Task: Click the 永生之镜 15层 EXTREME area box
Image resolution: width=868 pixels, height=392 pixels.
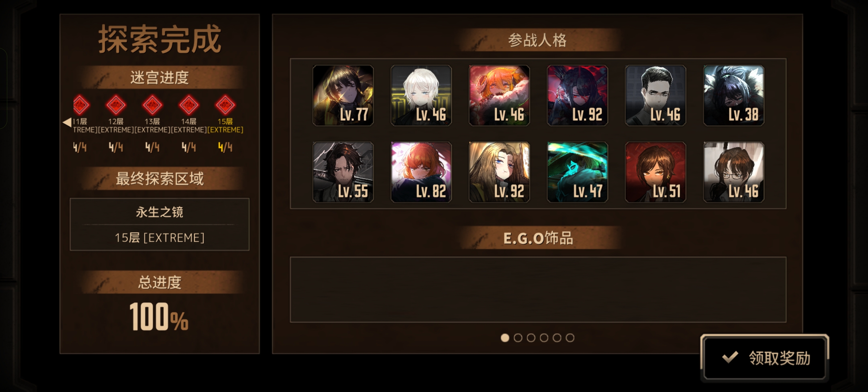Action: tap(160, 224)
